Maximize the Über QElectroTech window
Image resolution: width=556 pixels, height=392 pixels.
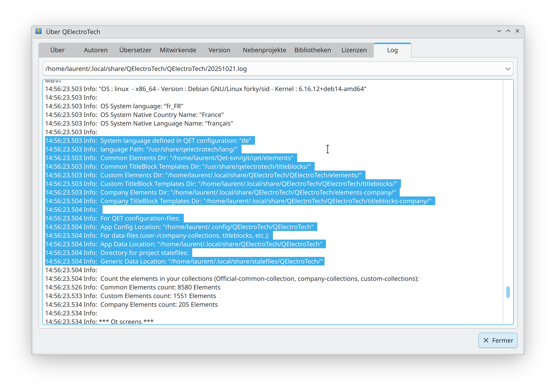(x=508, y=31)
